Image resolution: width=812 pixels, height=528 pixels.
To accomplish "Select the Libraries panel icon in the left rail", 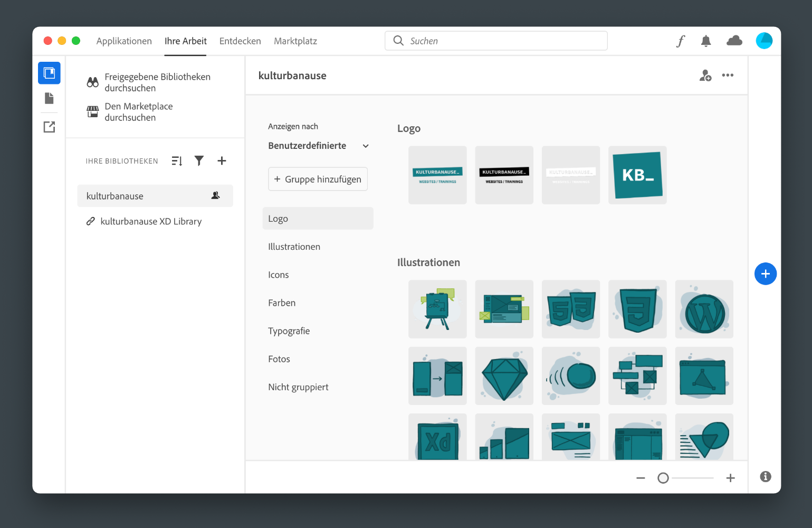I will coord(49,73).
